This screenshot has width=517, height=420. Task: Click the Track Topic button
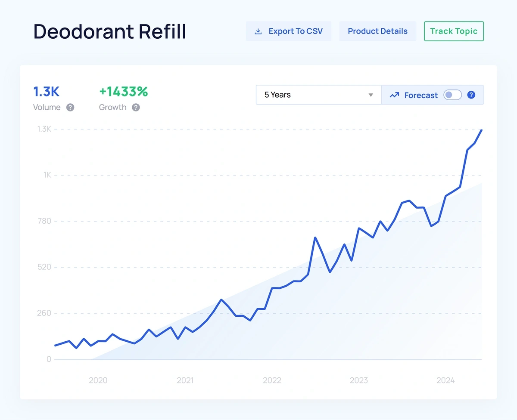[x=454, y=31]
